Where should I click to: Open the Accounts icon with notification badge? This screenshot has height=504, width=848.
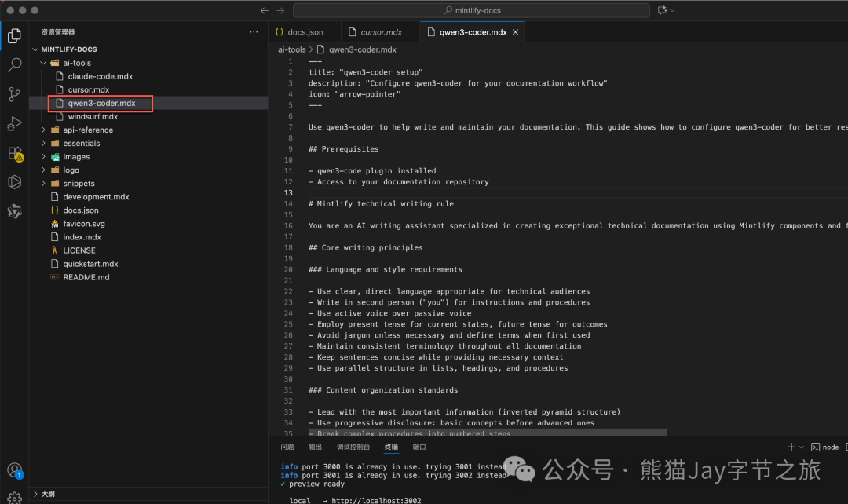(15, 470)
